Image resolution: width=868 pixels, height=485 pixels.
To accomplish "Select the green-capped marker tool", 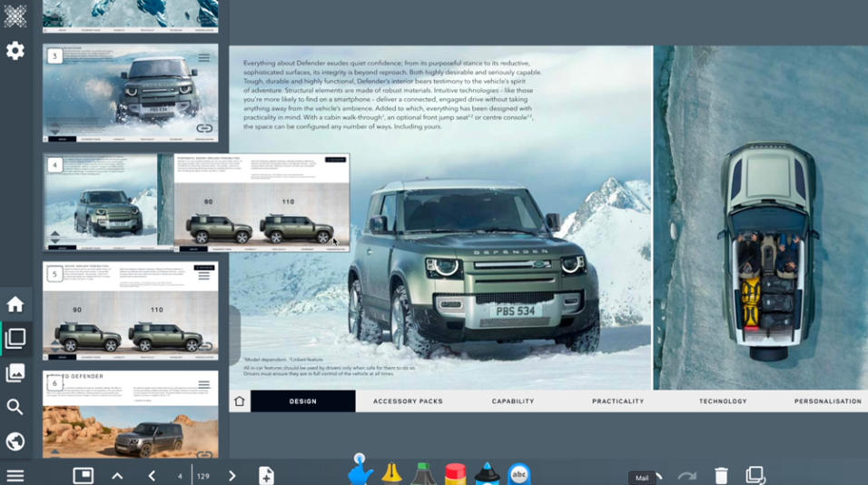I will [423, 473].
